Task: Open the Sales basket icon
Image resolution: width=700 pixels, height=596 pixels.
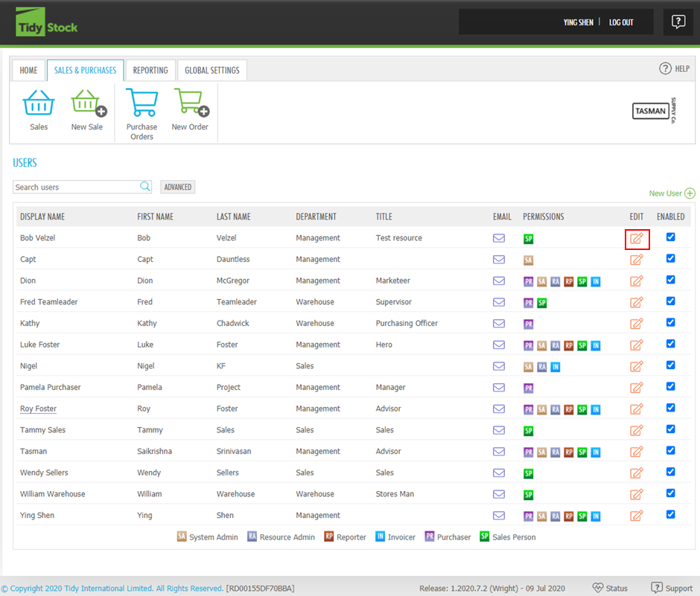Action: click(x=39, y=103)
